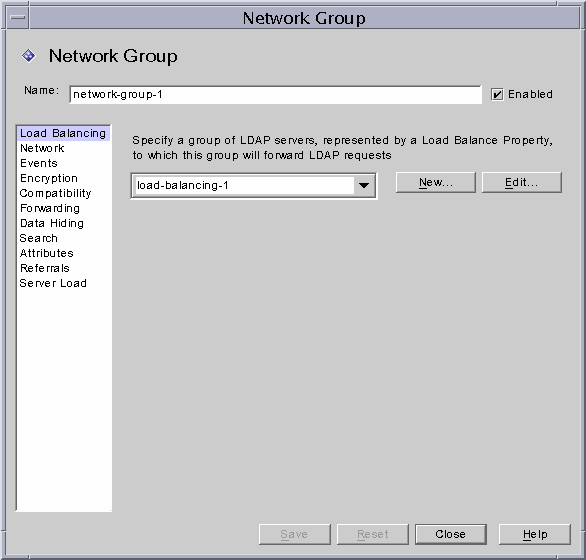
Task: Open the window menu button in title bar
Action: coord(18,18)
